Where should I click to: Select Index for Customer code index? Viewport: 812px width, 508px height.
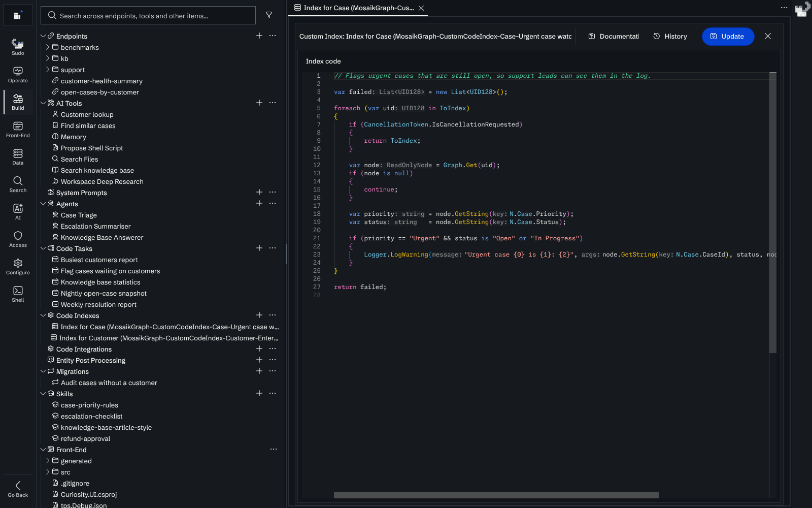(164, 338)
